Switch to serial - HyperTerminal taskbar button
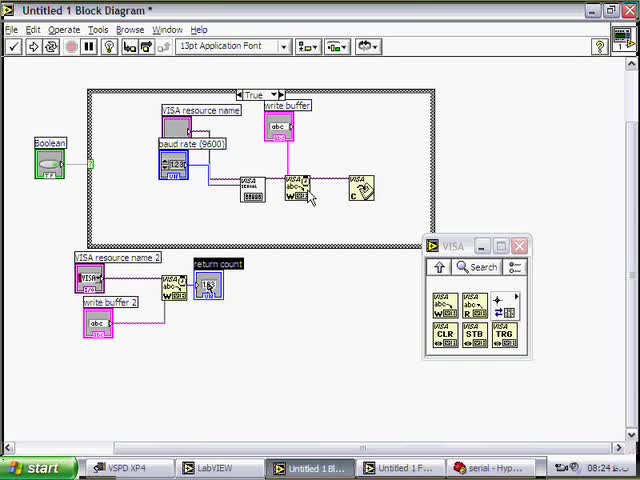Viewport: 640px width, 480px height. click(491, 468)
